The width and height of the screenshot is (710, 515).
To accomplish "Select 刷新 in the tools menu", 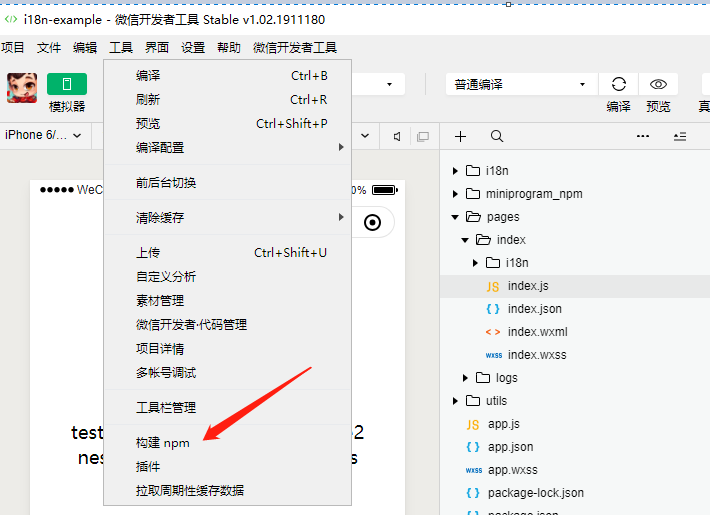I will click(227, 100).
